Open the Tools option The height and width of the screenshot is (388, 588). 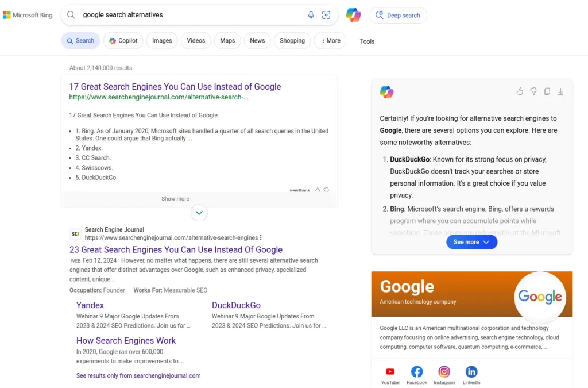367,41
